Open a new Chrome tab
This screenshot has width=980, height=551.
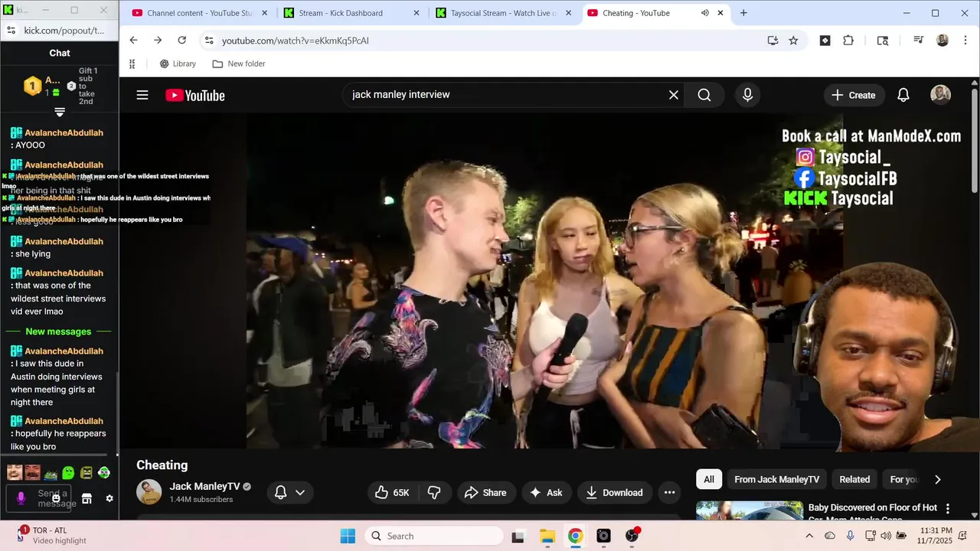743,13
